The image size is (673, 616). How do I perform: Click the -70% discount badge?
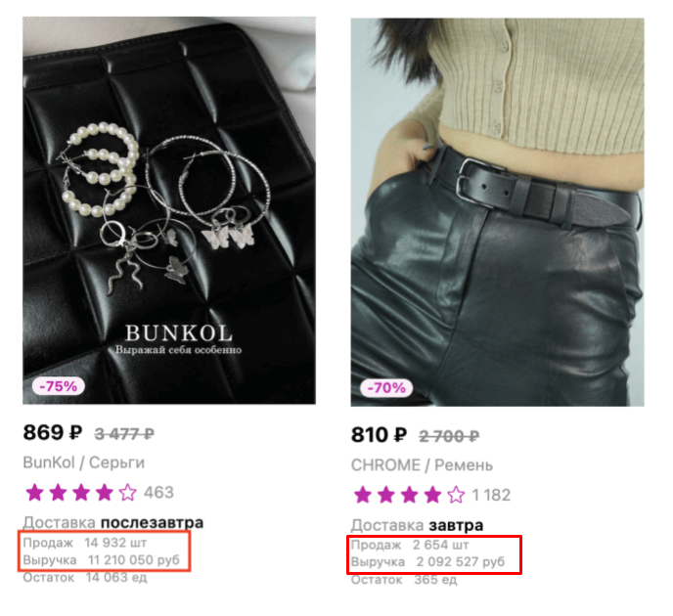(x=386, y=388)
